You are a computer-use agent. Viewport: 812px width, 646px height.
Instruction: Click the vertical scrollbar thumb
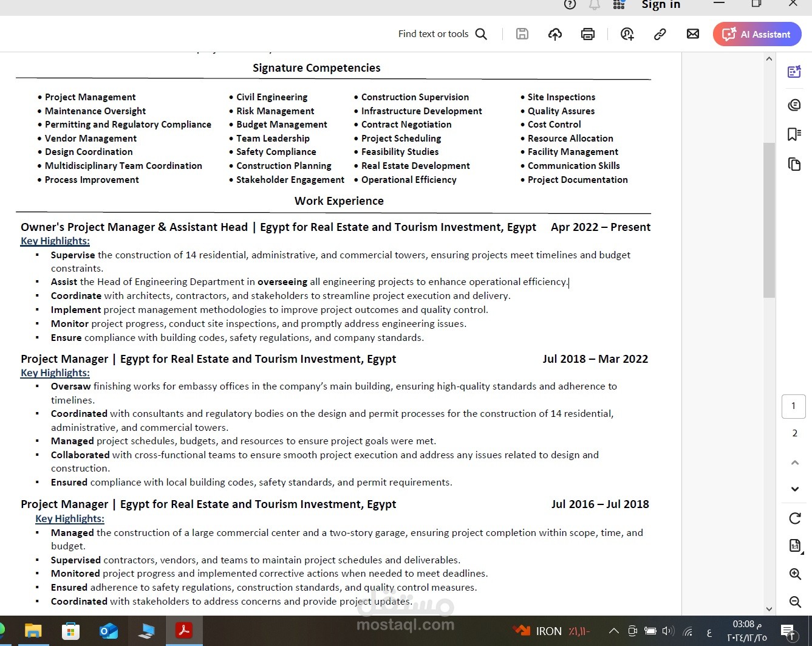[x=769, y=220]
